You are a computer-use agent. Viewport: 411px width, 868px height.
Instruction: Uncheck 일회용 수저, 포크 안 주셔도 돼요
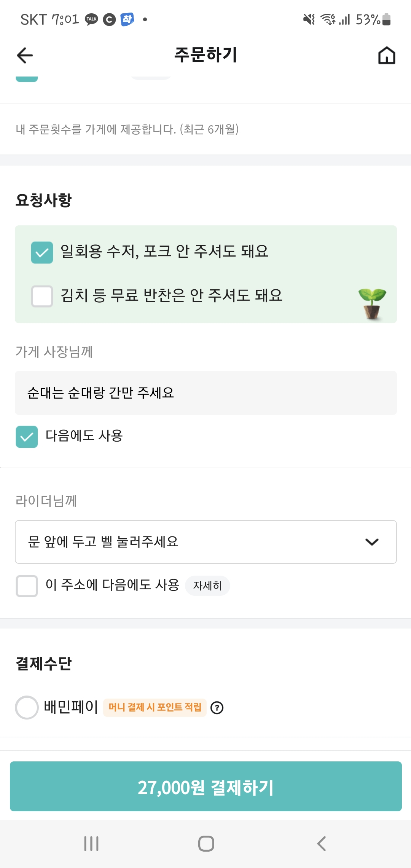pos(42,252)
